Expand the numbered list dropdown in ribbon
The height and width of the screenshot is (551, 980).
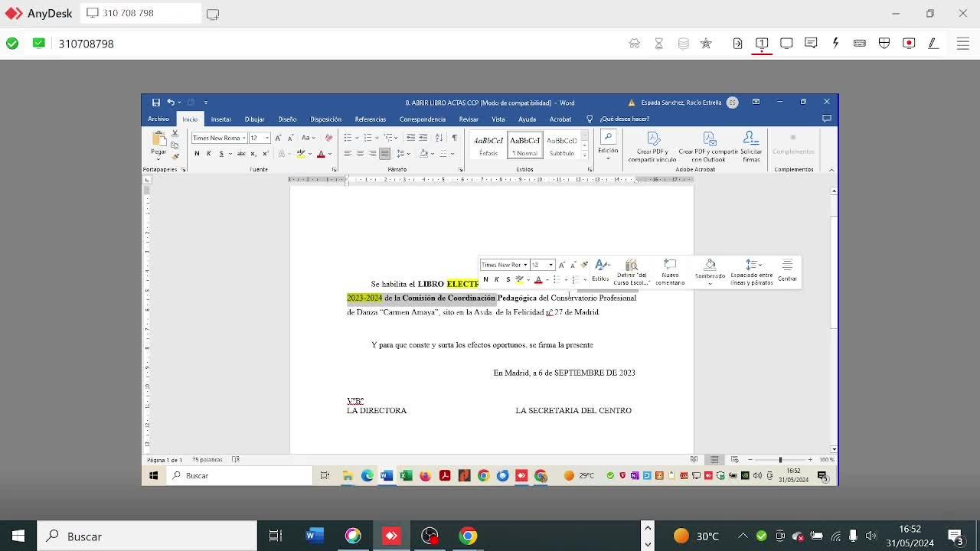(376, 138)
